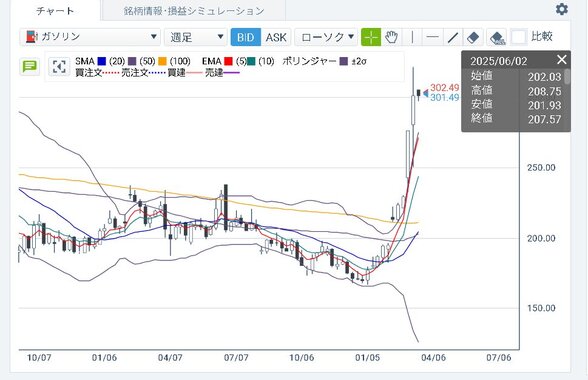
Task: Click the EMA (10) teal color swatch
Action: [x=251, y=61]
